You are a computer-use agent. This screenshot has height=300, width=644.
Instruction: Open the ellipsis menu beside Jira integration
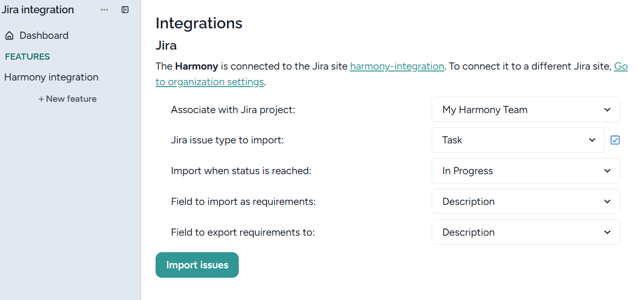tap(104, 10)
